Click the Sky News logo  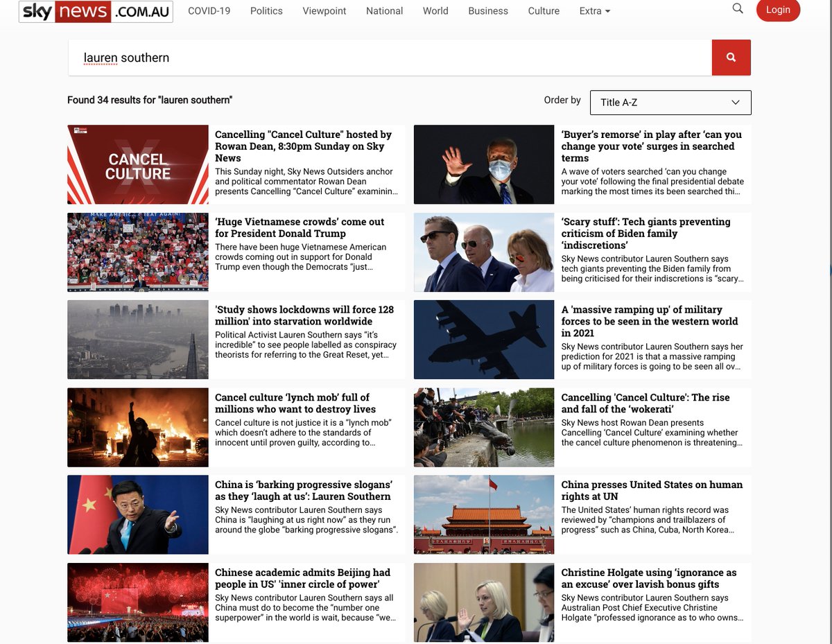[96, 11]
